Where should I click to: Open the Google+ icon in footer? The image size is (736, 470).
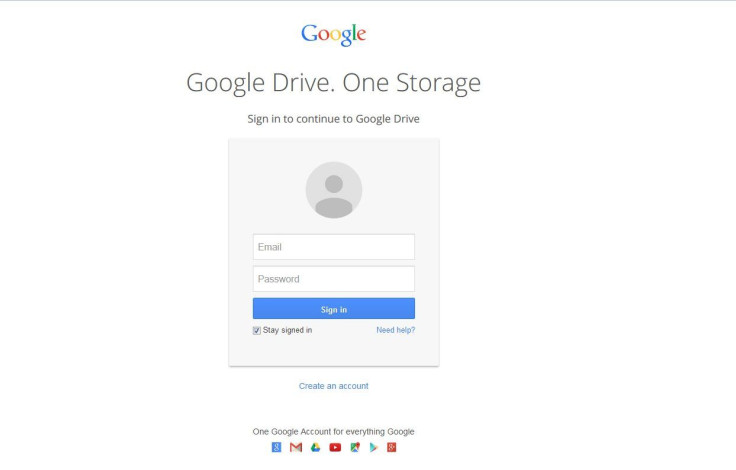391,447
